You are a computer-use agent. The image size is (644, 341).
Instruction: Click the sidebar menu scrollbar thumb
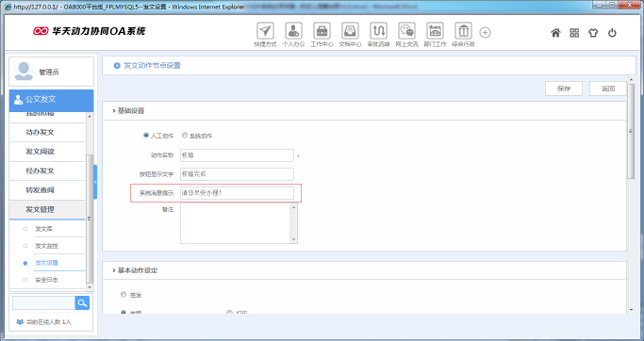point(90,218)
